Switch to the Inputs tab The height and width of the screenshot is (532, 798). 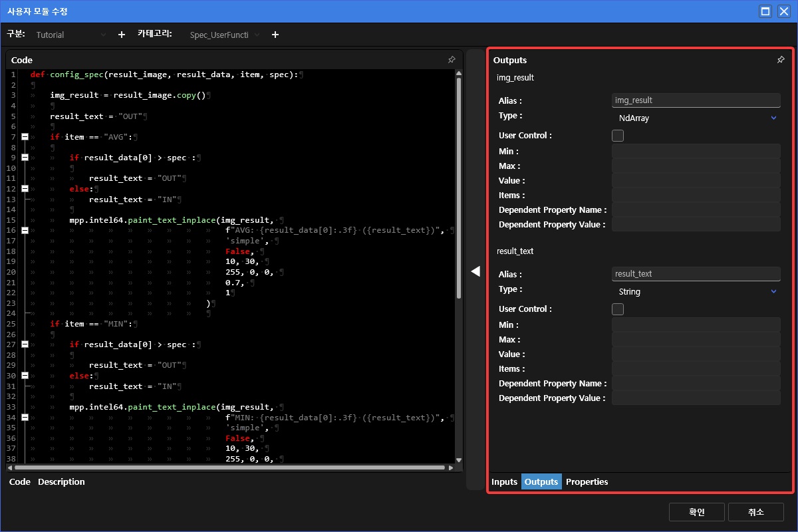pyautogui.click(x=504, y=481)
